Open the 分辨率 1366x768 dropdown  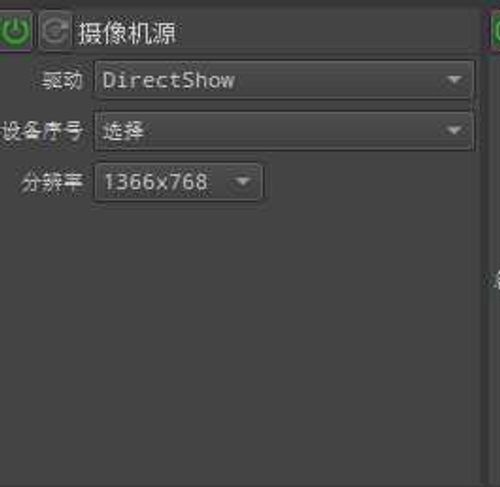point(178,182)
